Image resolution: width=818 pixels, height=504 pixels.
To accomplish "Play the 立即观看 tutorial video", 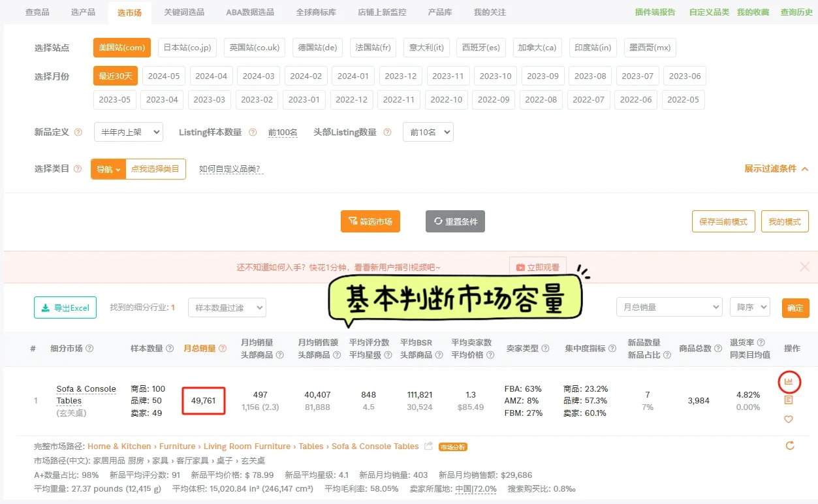I will [537, 266].
